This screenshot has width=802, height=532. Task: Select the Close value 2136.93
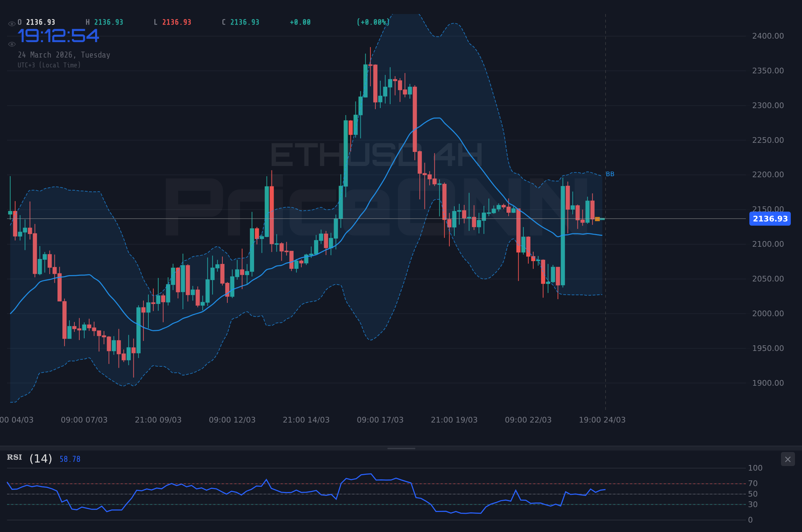(x=245, y=22)
